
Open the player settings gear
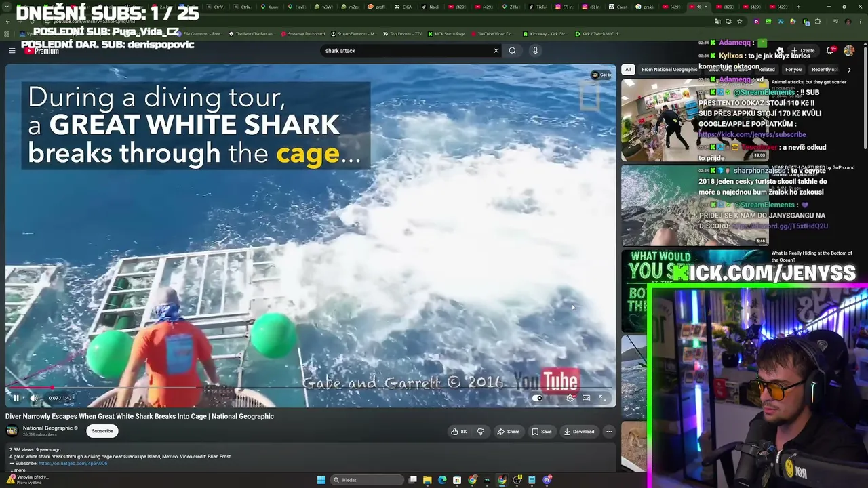click(570, 399)
